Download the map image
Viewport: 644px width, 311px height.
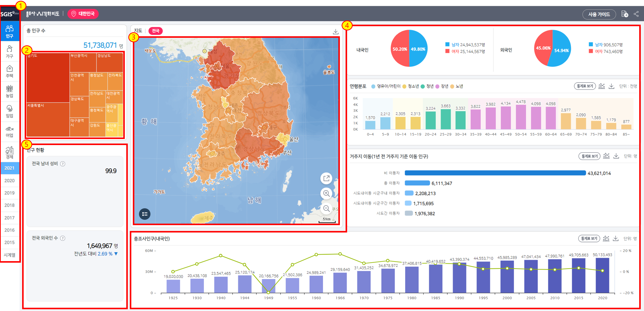pos(336,31)
